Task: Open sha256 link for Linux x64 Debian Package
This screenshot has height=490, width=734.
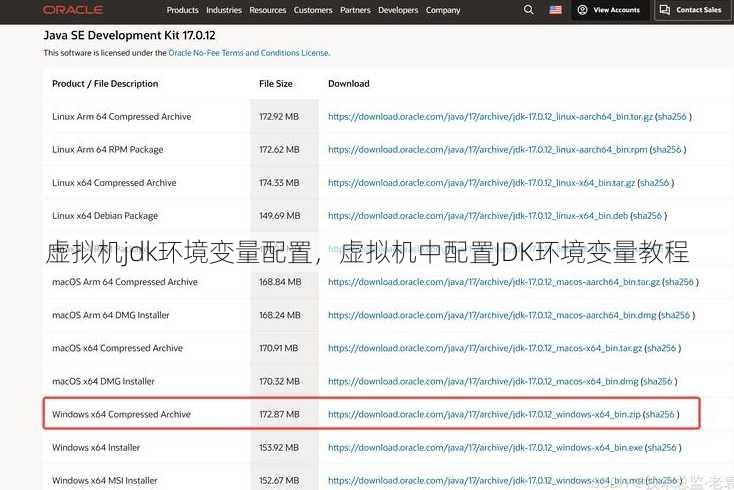Action: [647, 216]
